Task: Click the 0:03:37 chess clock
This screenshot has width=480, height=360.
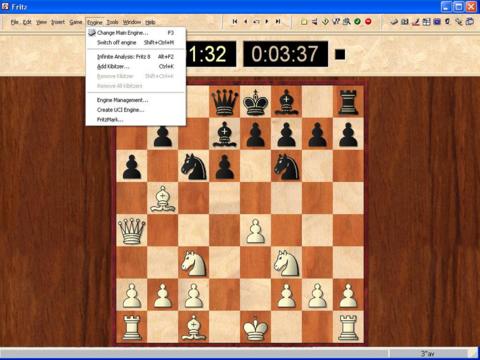Action: [x=285, y=54]
